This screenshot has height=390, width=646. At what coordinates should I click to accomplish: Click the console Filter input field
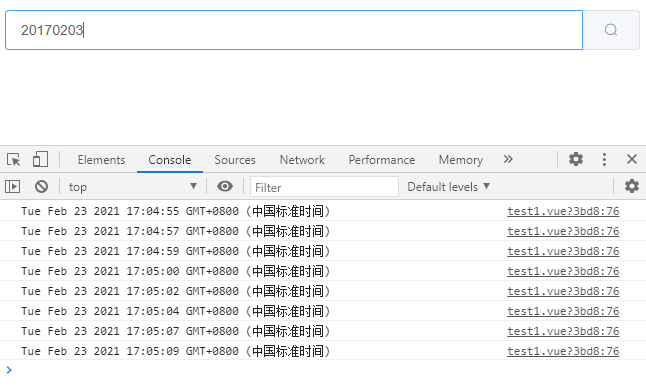(324, 187)
